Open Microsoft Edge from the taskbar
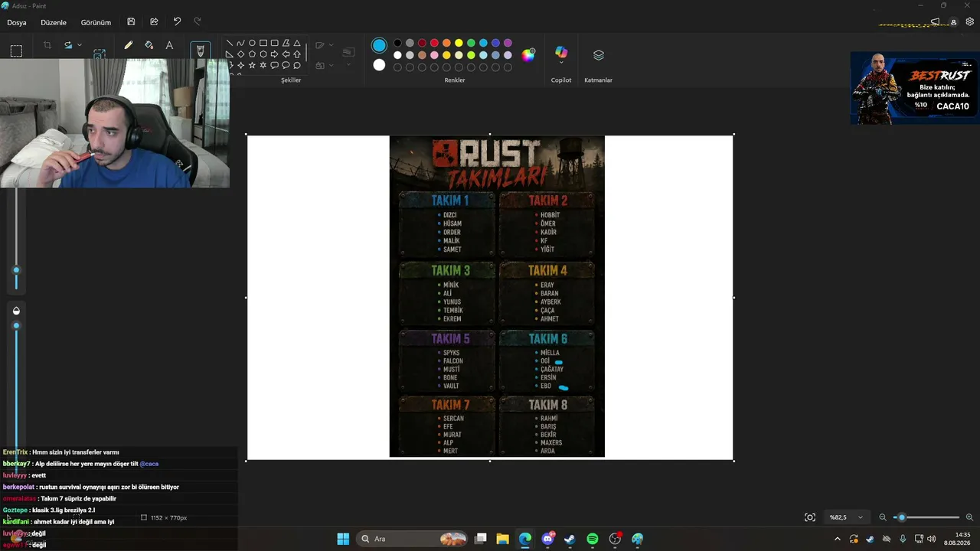 pyautogui.click(x=525, y=539)
